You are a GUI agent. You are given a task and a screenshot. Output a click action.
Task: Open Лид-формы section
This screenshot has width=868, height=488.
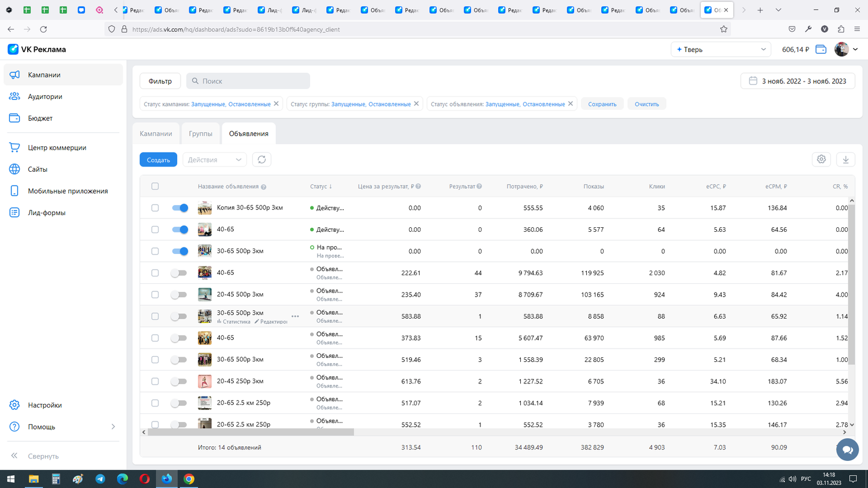pos(63,213)
